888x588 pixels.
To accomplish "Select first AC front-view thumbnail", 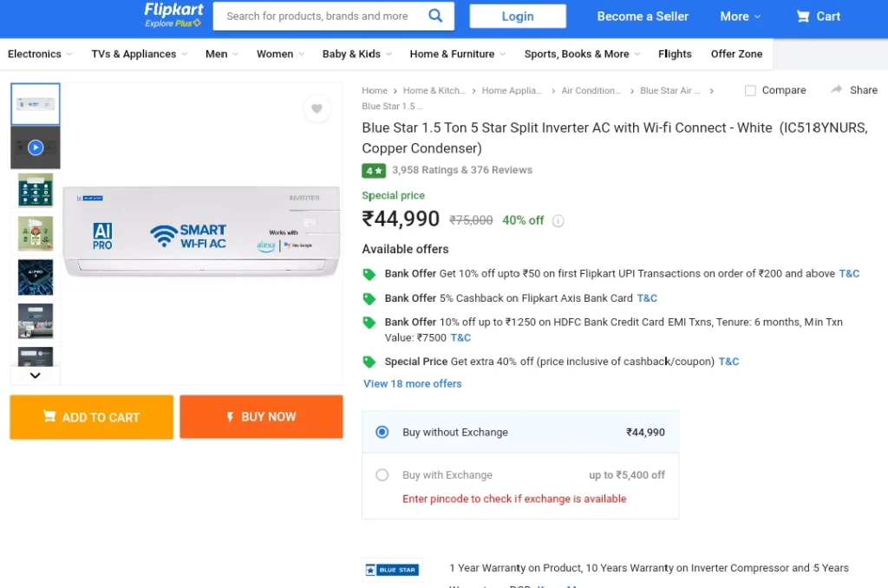I will coord(35,104).
